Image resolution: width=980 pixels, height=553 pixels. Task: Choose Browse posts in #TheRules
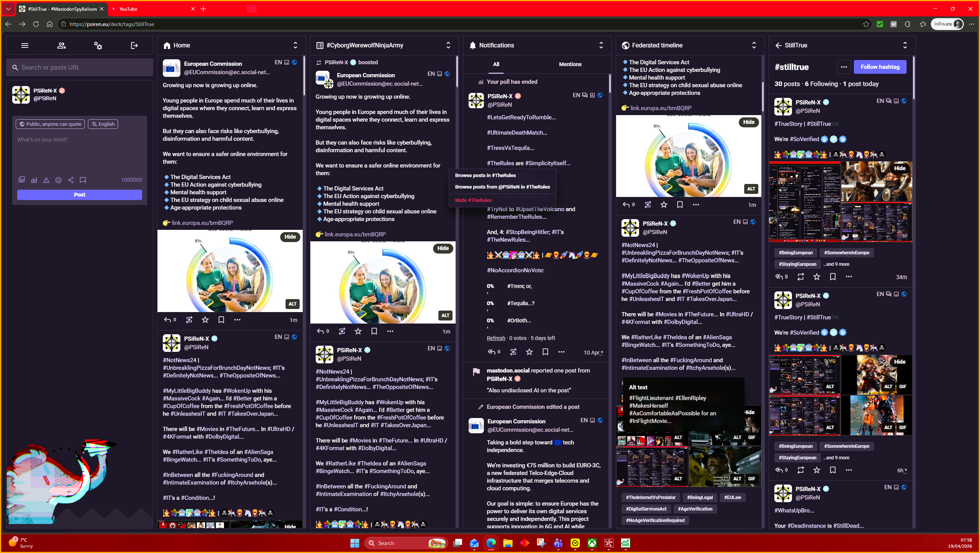pyautogui.click(x=485, y=175)
